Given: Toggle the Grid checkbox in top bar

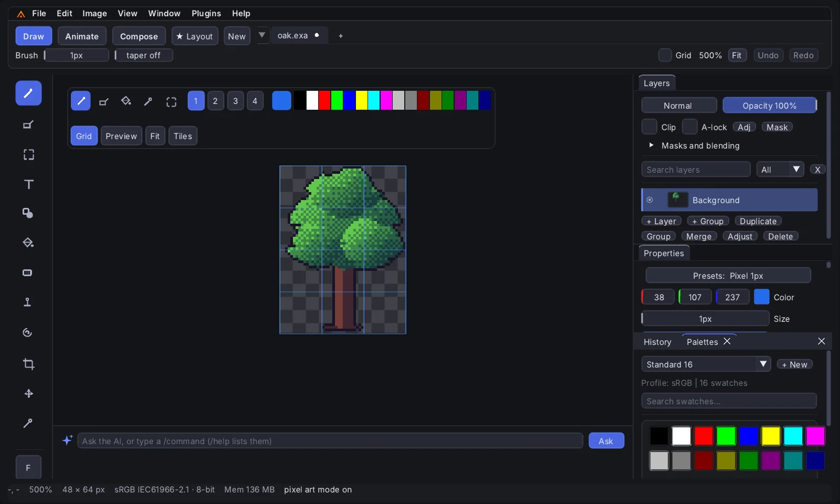Looking at the screenshot, I should click(x=665, y=55).
